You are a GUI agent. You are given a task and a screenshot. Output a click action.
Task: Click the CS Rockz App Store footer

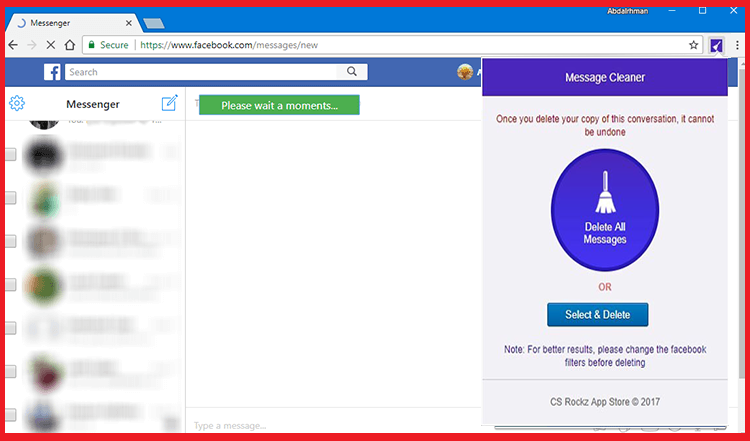pyautogui.click(x=605, y=402)
